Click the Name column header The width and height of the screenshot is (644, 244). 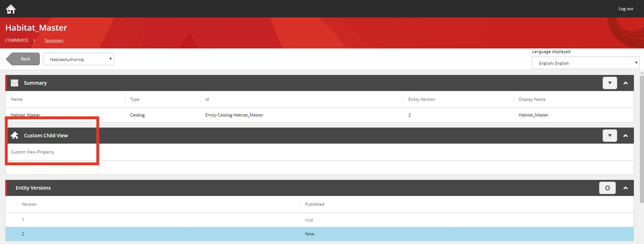17,99
